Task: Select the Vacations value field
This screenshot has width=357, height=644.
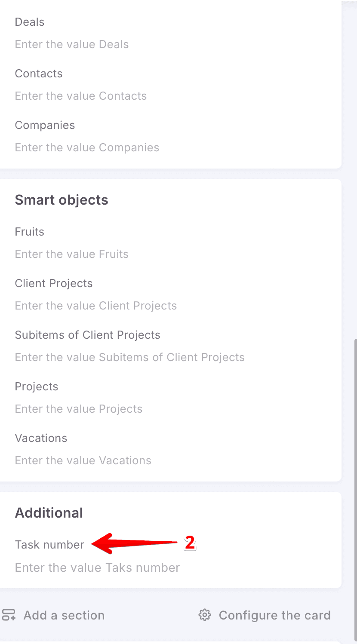Action: pyautogui.click(x=83, y=460)
